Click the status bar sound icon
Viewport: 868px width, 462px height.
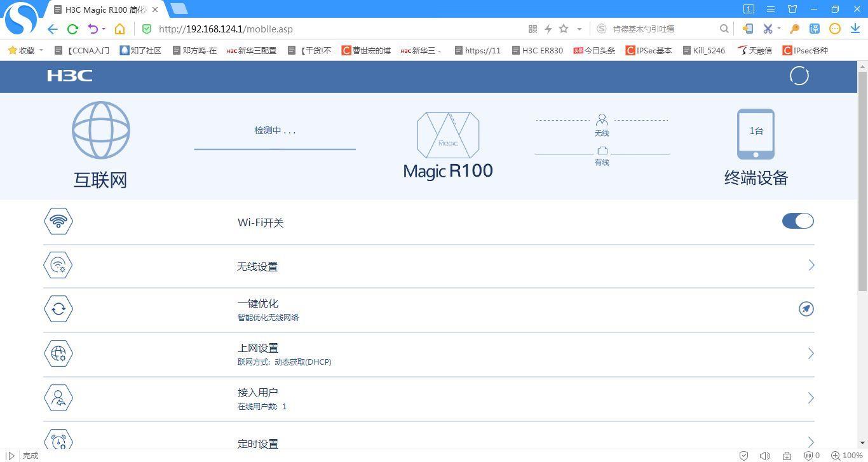[765, 455]
